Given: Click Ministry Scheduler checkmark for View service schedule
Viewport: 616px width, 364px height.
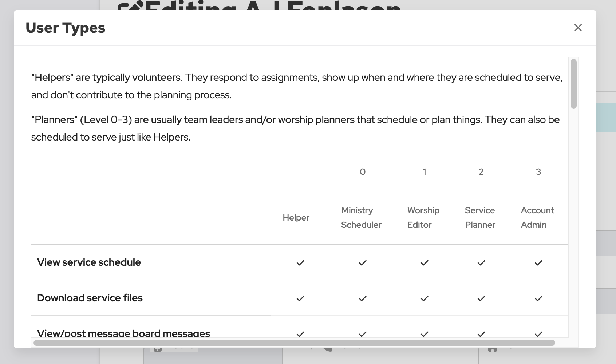Looking at the screenshot, I should pyautogui.click(x=362, y=262).
